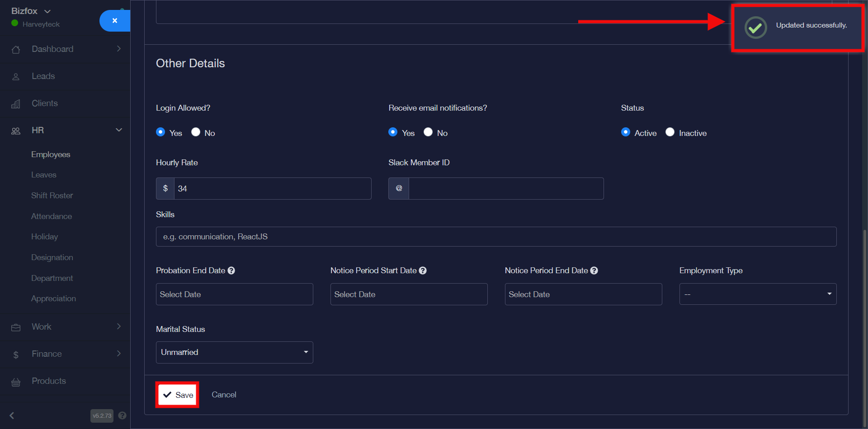The height and width of the screenshot is (429, 868).
Task: Click the help question mark near version badge
Action: coord(122,415)
